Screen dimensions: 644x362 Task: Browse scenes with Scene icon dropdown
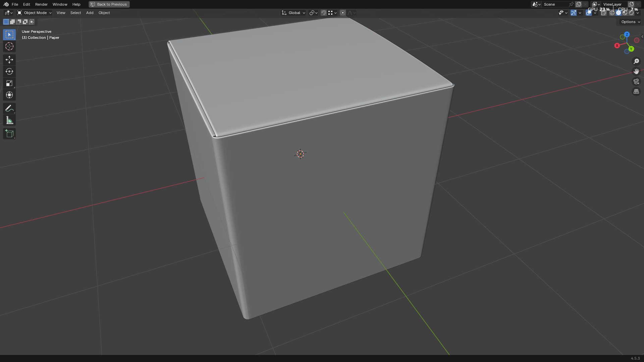[537, 4]
